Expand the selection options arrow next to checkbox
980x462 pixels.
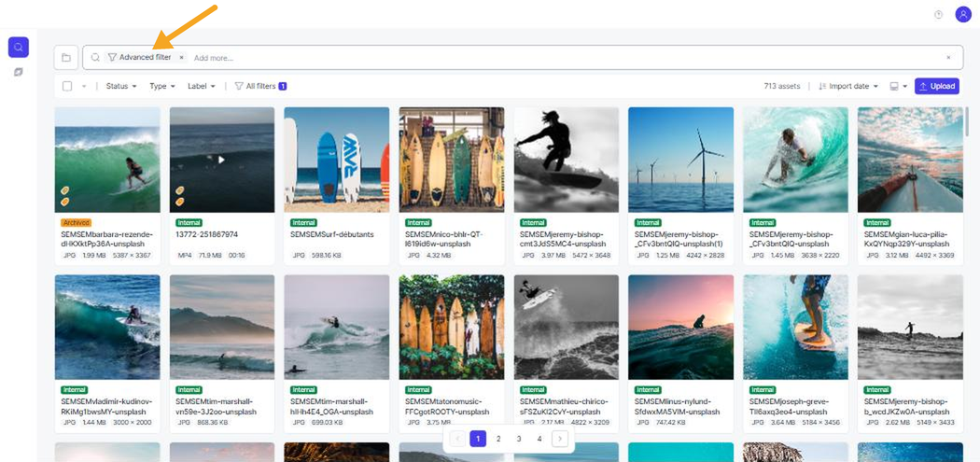[x=84, y=86]
